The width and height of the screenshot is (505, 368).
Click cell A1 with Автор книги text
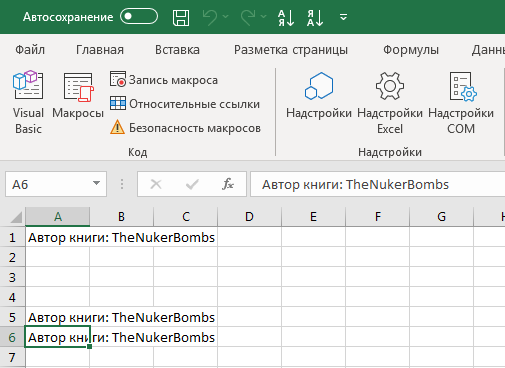58,237
